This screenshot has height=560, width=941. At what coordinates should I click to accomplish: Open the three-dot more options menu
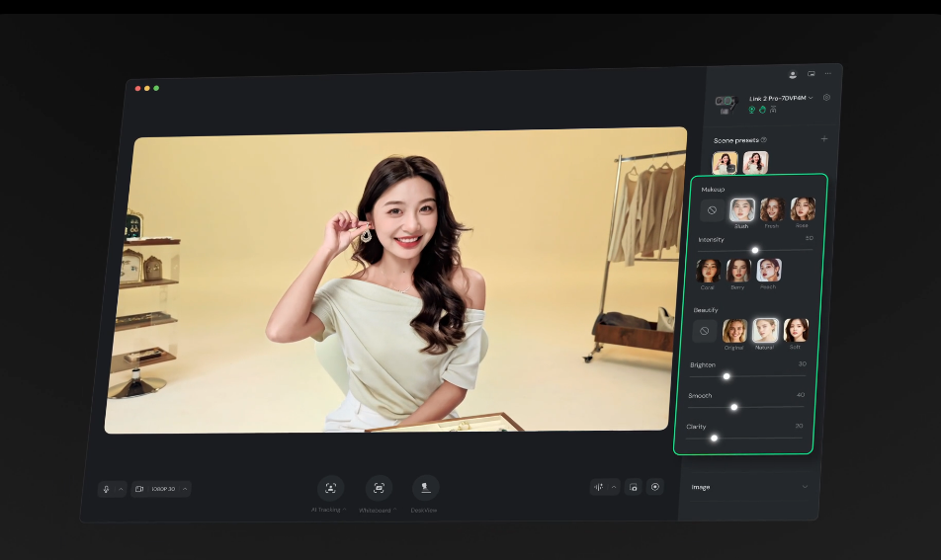pos(827,74)
